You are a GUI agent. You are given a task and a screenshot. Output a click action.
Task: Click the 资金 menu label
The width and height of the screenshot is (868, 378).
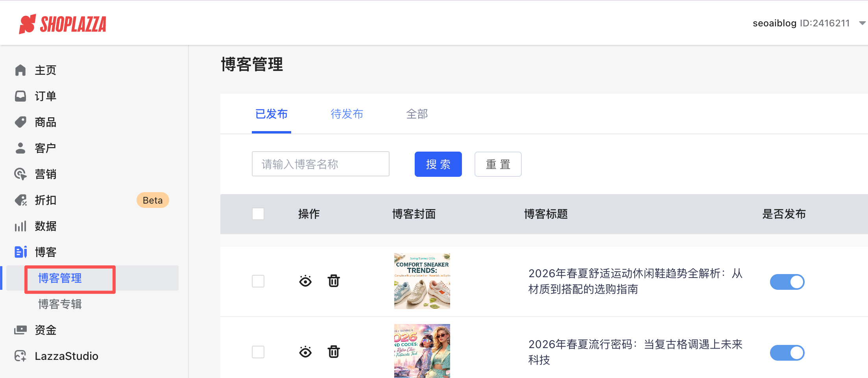pyautogui.click(x=46, y=330)
